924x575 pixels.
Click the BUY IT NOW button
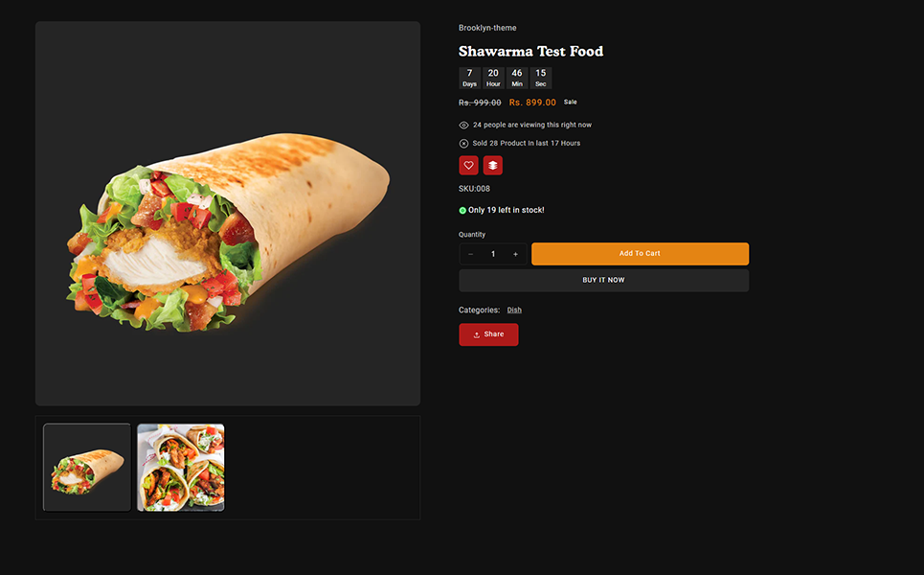[x=603, y=280]
